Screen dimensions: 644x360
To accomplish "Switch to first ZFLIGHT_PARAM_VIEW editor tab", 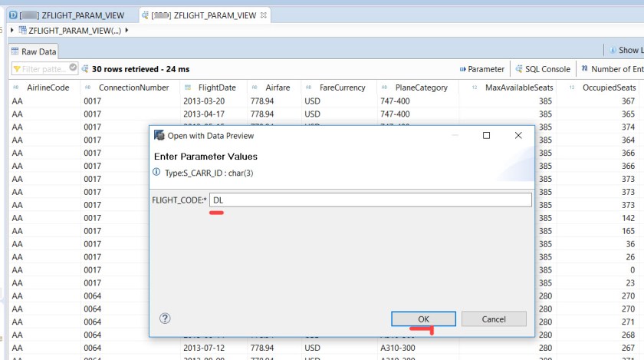I will (67, 15).
